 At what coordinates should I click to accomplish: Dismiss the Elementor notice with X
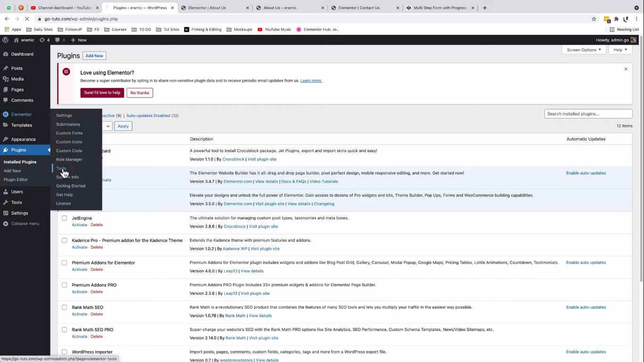coord(626,69)
